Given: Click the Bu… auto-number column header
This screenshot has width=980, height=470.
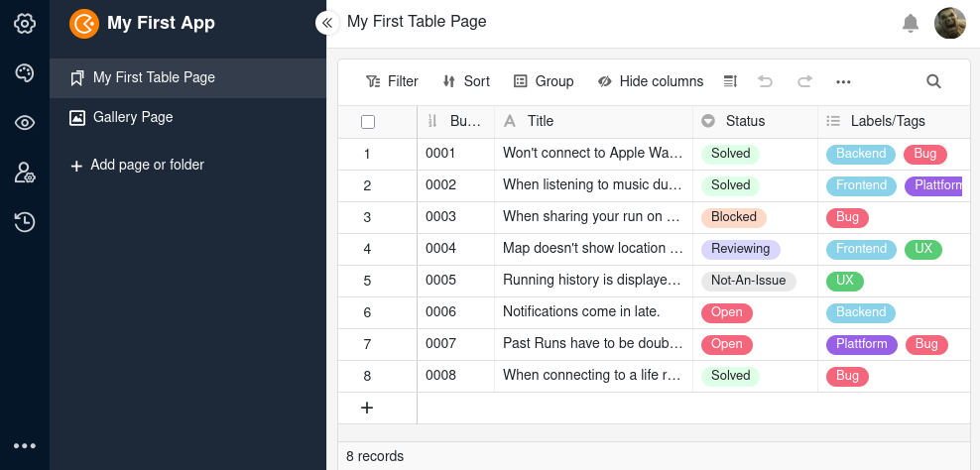Looking at the screenshot, I should (x=455, y=121).
